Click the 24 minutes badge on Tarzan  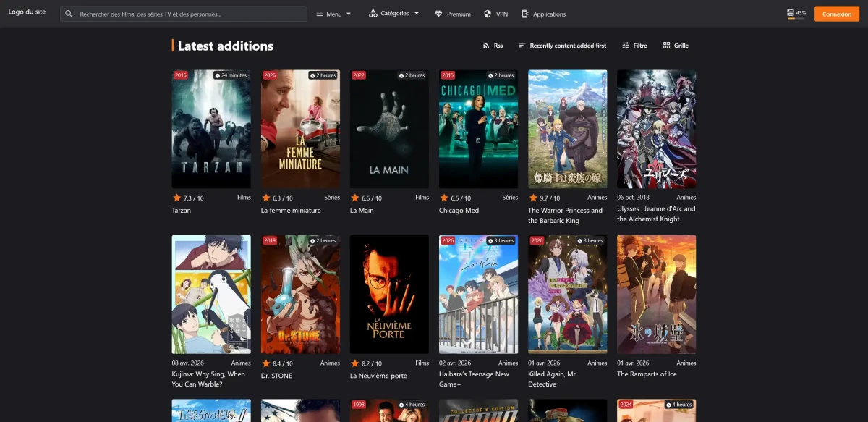231,75
